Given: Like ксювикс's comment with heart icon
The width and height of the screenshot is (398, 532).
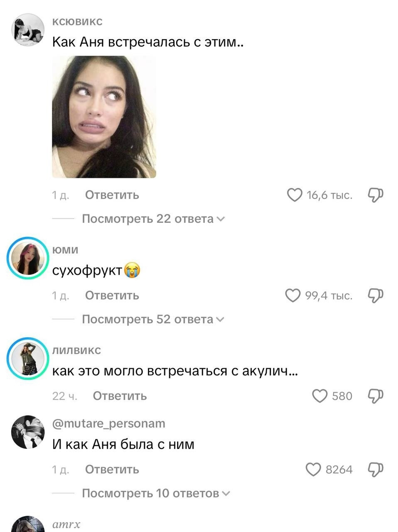Looking at the screenshot, I should point(295,195).
